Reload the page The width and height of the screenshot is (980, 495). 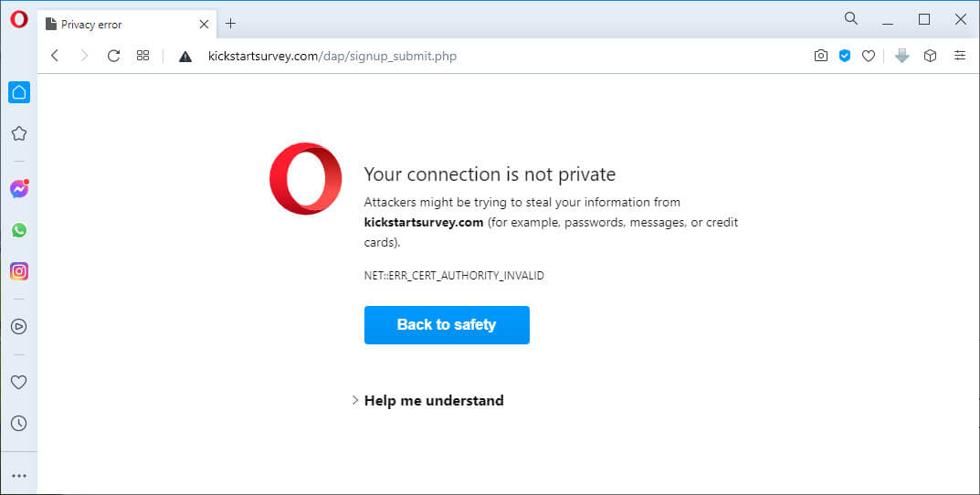tap(113, 56)
